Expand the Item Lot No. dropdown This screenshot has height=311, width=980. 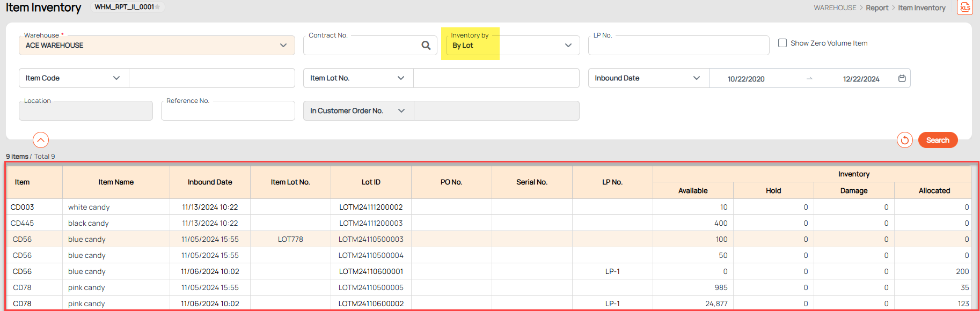400,78
